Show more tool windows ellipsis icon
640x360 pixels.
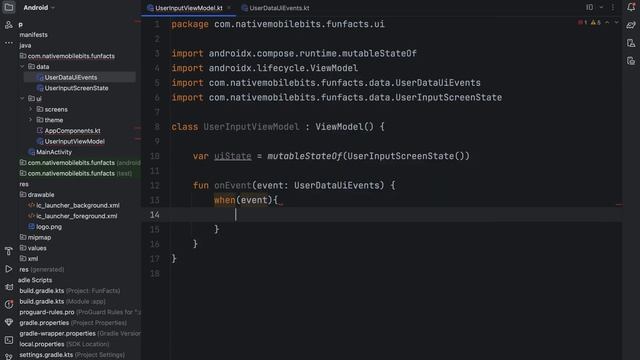[9, 43]
